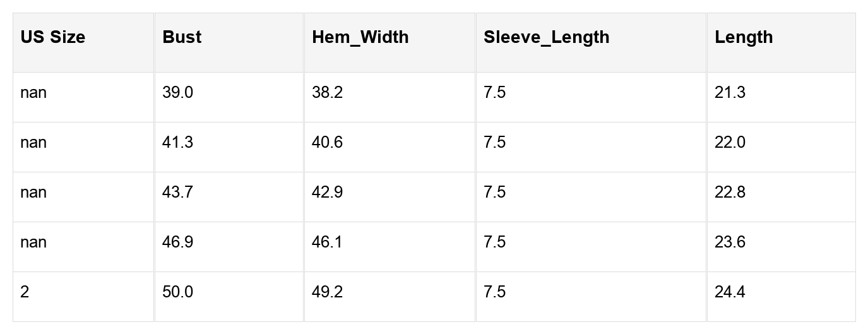Select the Bust column header
Viewport: 868px width, 334px height.
tap(182, 37)
